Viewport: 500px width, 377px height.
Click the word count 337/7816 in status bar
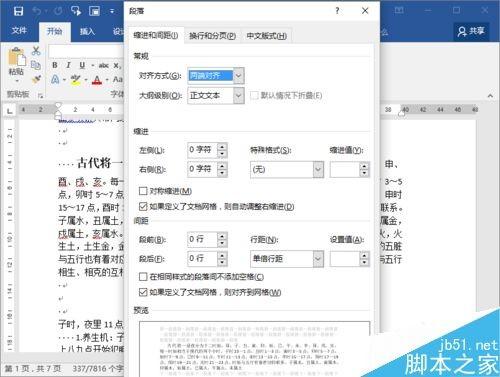pos(97,368)
